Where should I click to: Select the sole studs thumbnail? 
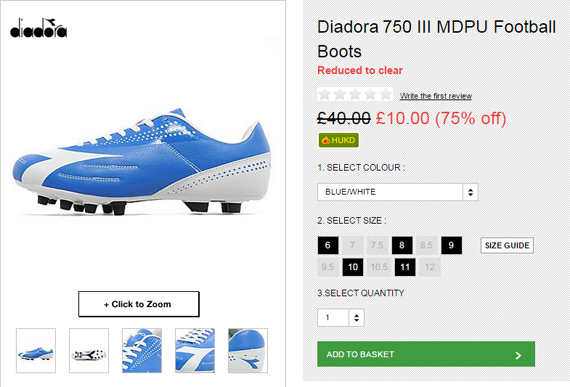pos(89,351)
